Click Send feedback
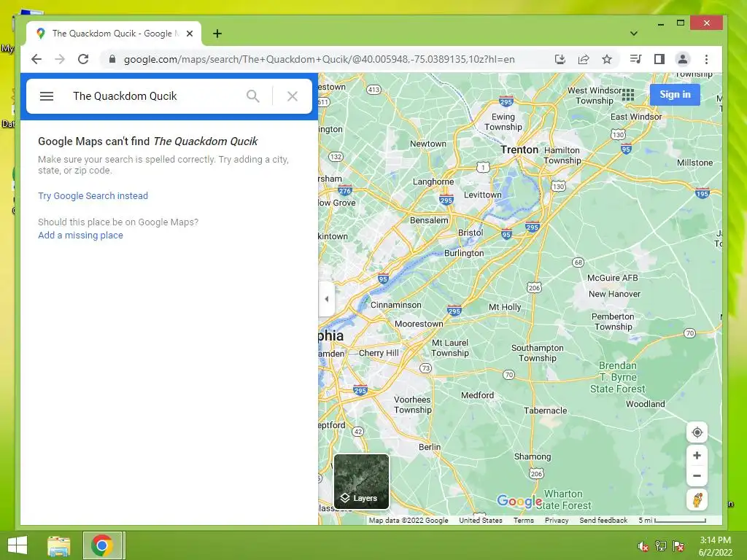This screenshot has width=747, height=560. 603,521
